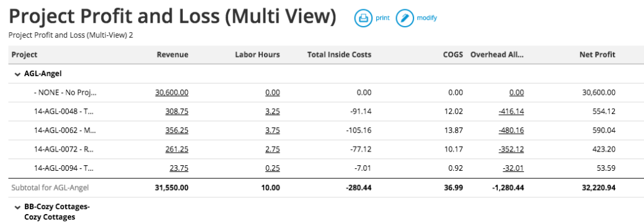The image size is (644, 224).
Task: Open the 3.75 labor hours link
Action: click(272, 130)
